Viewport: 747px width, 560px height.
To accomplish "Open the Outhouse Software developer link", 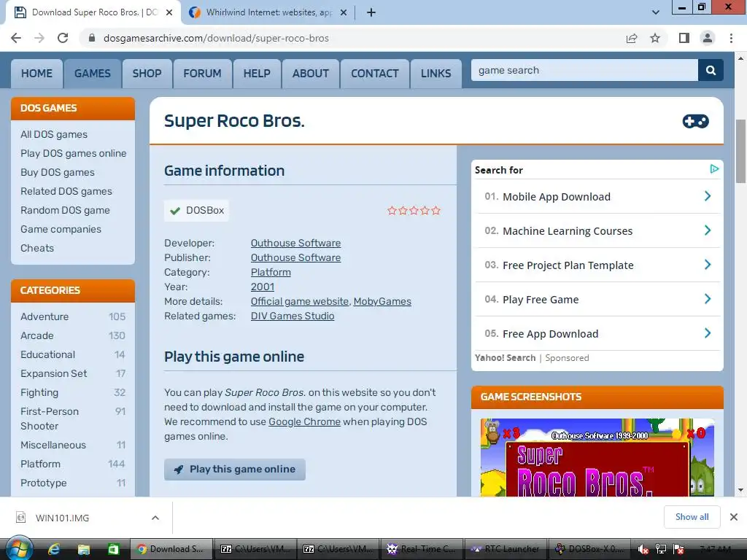I will tap(296, 243).
